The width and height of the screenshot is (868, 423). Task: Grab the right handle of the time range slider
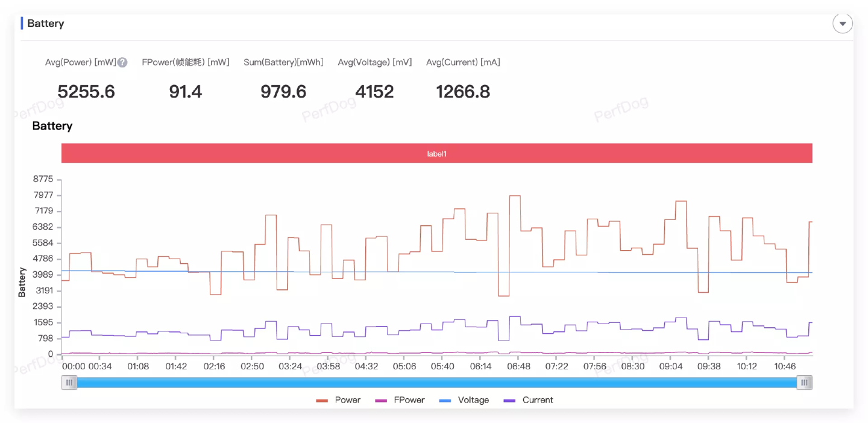pyautogui.click(x=804, y=382)
